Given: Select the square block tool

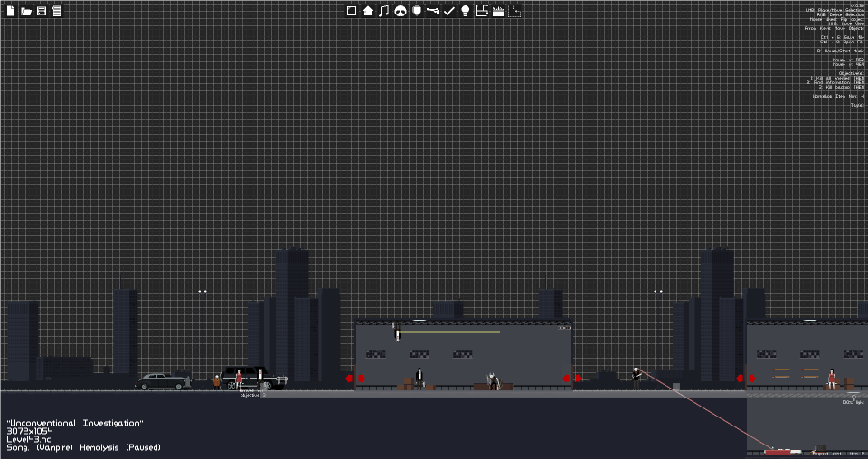Looking at the screenshot, I should pos(352,11).
